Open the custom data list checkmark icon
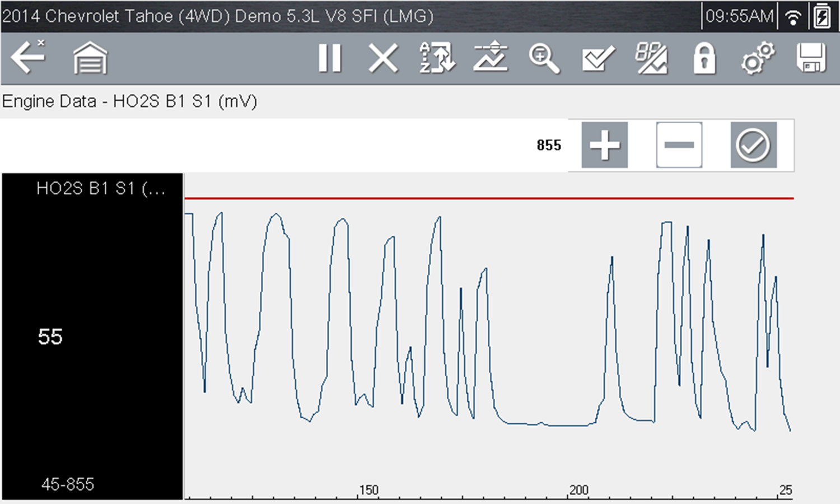This screenshot has height=504, width=840. (598, 58)
